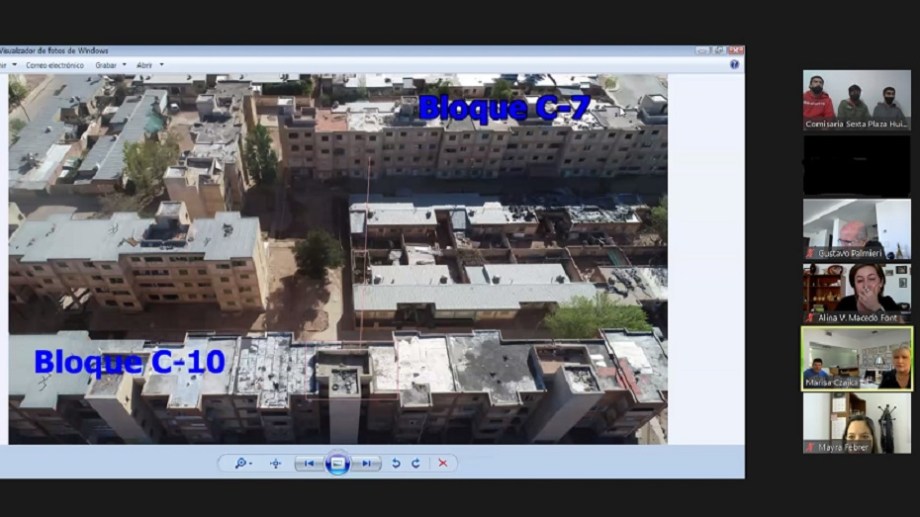The height and width of the screenshot is (517, 920).
Task: Select Alina V. Macedo Font's video
Action: (x=856, y=292)
